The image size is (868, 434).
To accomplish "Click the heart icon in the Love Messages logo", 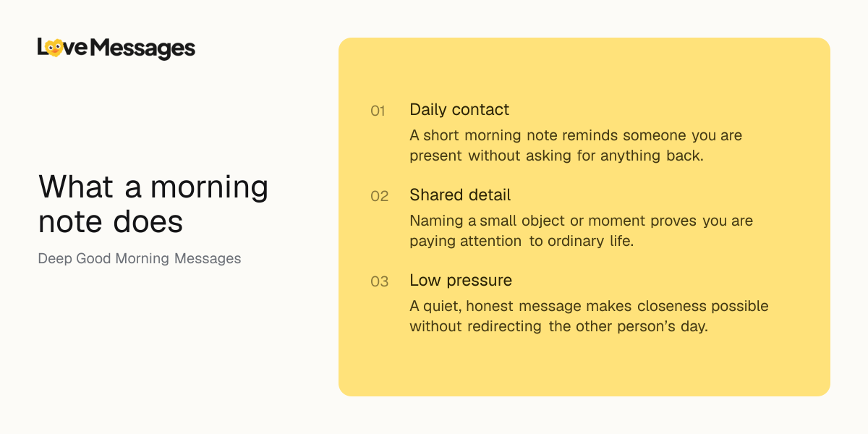I will tap(53, 48).
